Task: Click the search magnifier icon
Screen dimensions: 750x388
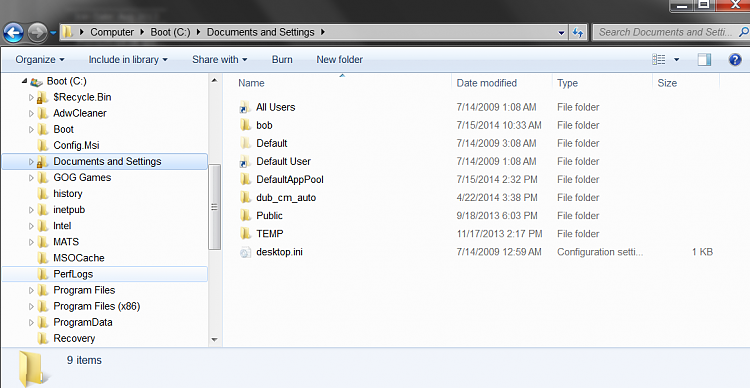Action: (x=743, y=32)
